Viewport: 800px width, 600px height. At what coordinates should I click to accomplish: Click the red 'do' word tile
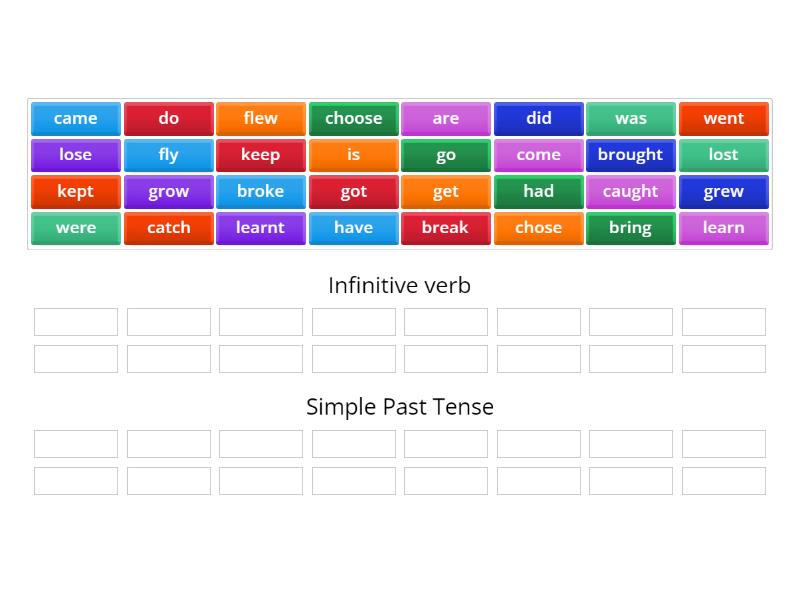tap(168, 119)
